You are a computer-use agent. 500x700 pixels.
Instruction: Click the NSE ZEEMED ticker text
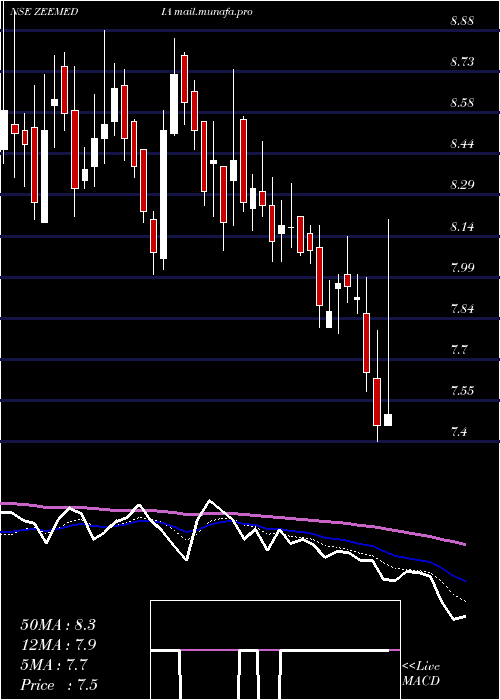[x=44, y=12]
